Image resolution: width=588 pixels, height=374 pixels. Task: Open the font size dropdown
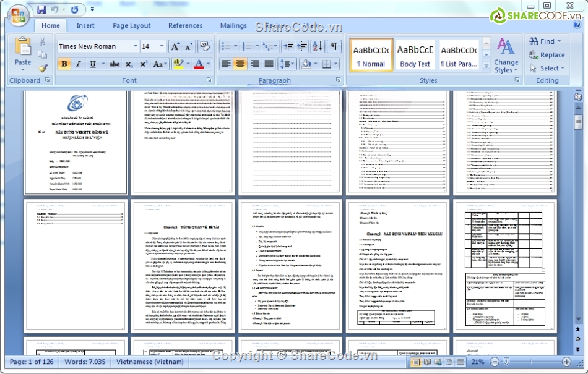162,46
